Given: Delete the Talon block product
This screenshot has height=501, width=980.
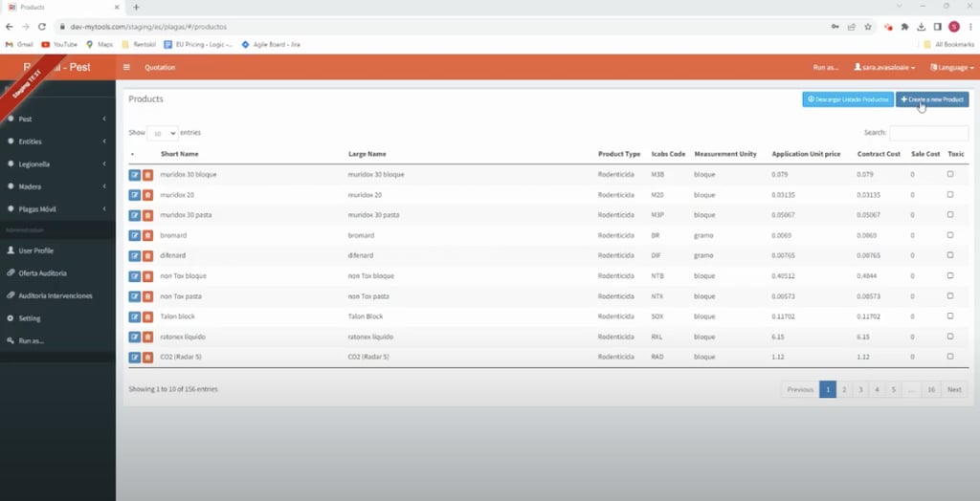Looking at the screenshot, I should click(147, 316).
